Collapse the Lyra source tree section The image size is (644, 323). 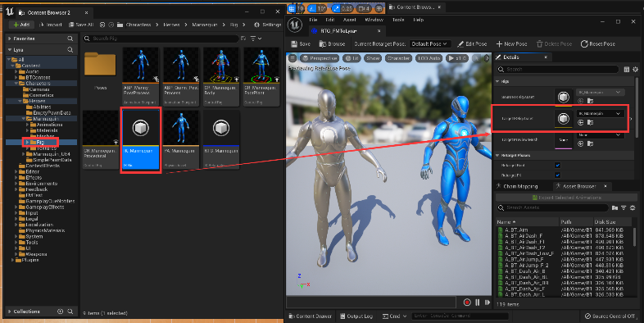point(10,50)
